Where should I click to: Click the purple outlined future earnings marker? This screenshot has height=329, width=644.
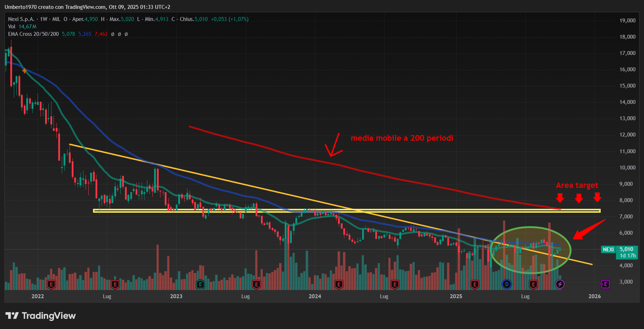(605, 284)
